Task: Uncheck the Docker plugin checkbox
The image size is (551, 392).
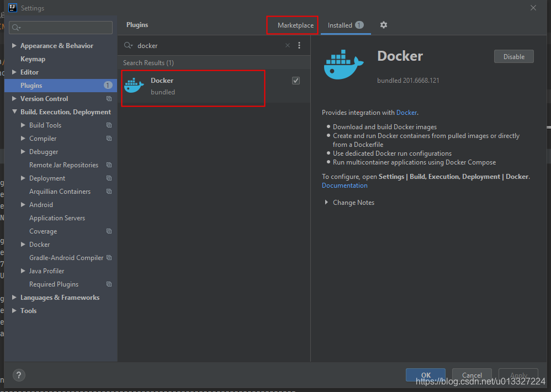Action: [x=296, y=80]
